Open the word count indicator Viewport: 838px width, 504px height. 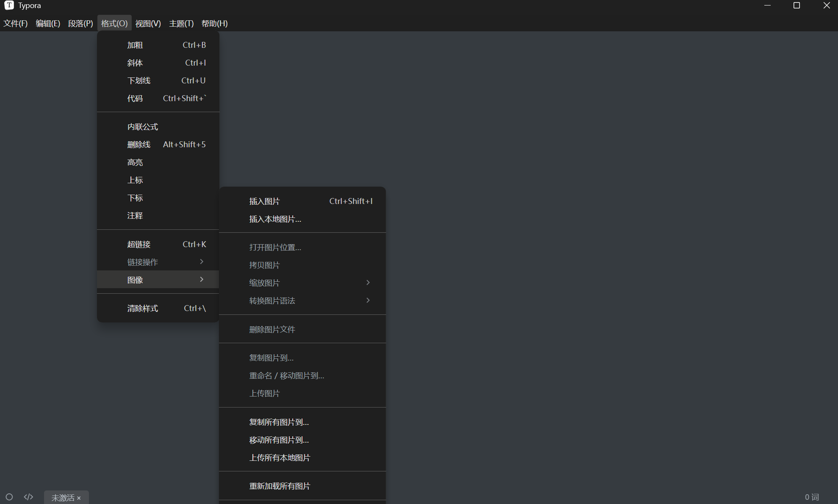[811, 497]
